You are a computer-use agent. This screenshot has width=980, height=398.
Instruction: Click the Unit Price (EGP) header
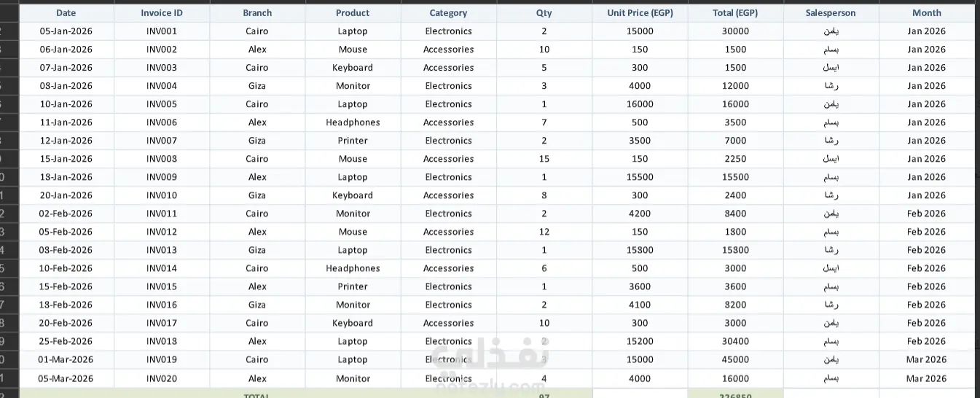(640, 13)
